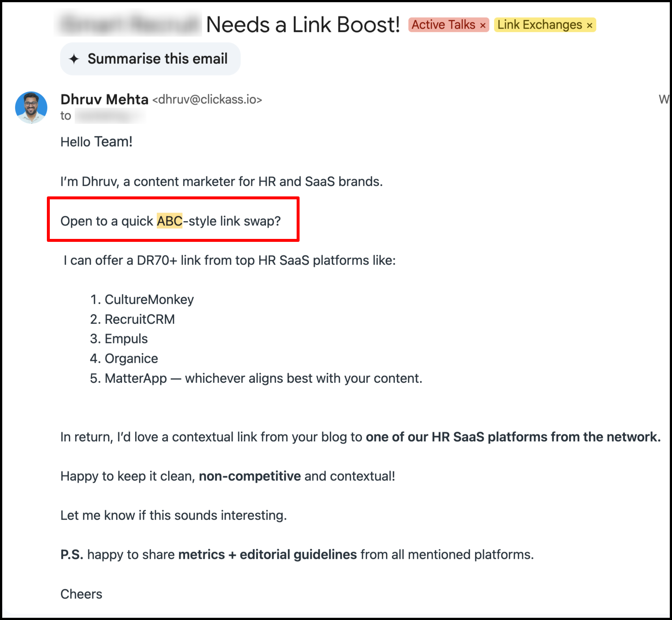Screen dimensions: 672x620
Task: Remove the Link Exchanges label
Action: click(x=589, y=25)
